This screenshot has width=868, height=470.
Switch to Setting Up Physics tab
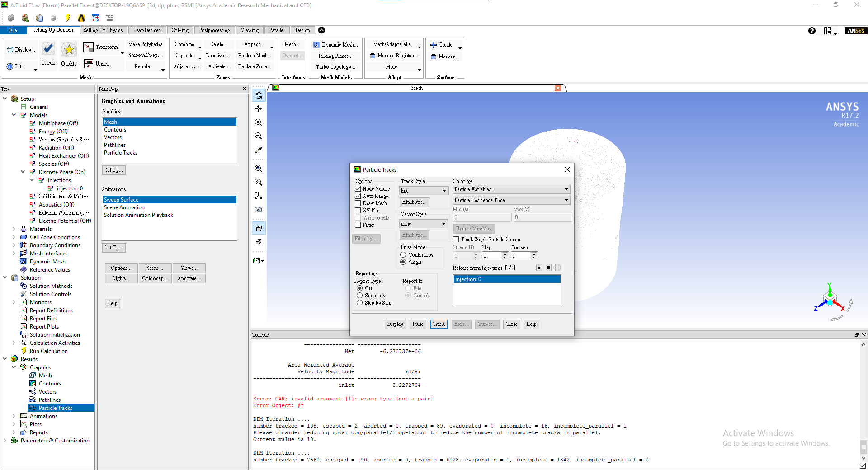click(x=103, y=30)
